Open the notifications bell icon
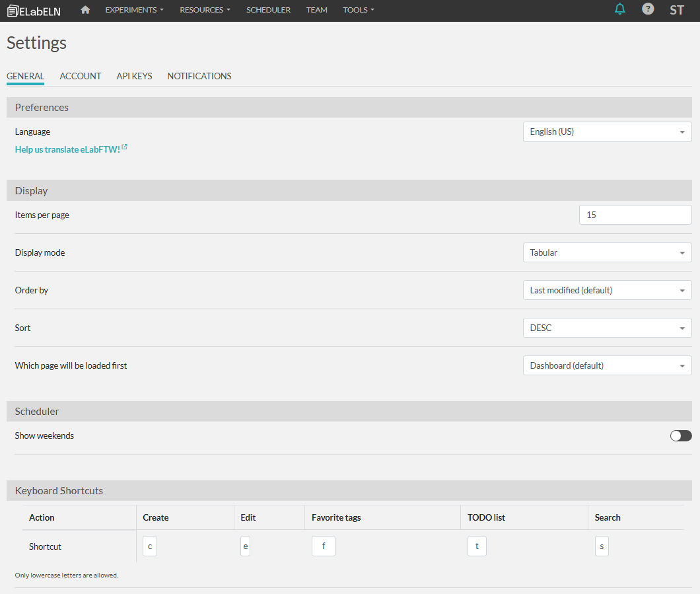Viewport: 700px width, 594px height. point(619,9)
